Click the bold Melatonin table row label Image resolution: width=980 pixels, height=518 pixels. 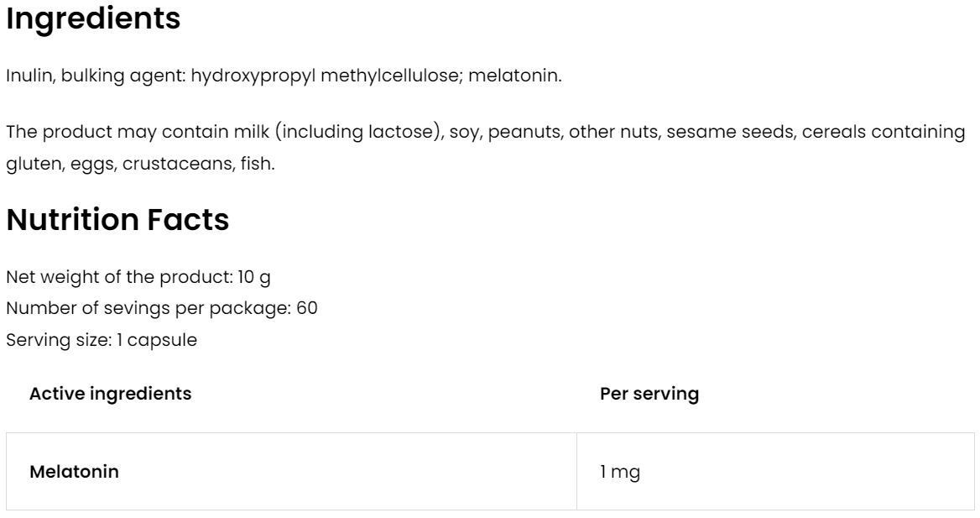point(74,472)
